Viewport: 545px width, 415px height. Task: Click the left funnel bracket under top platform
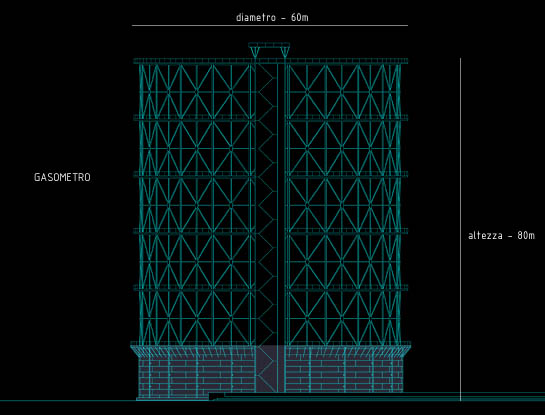click(255, 52)
